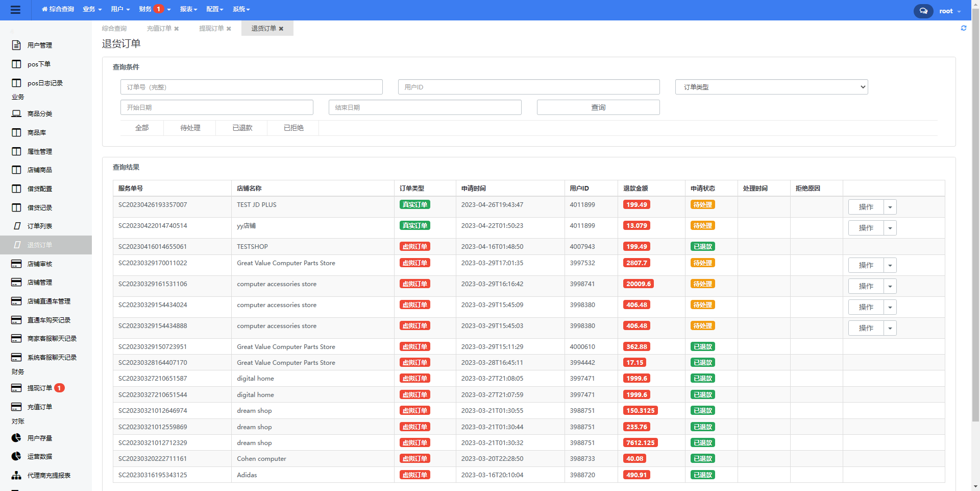Focus the 订单号（完整） input field
The image size is (980, 491).
[252, 87]
